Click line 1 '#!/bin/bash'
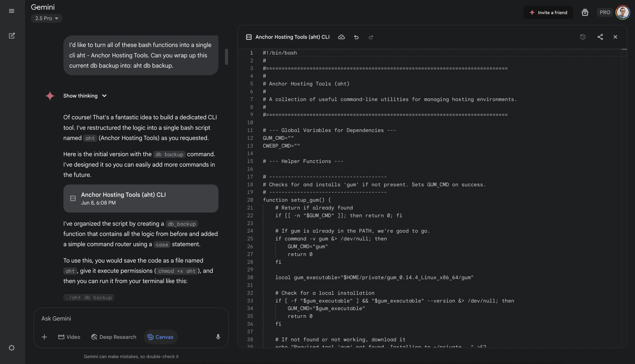 [280, 53]
